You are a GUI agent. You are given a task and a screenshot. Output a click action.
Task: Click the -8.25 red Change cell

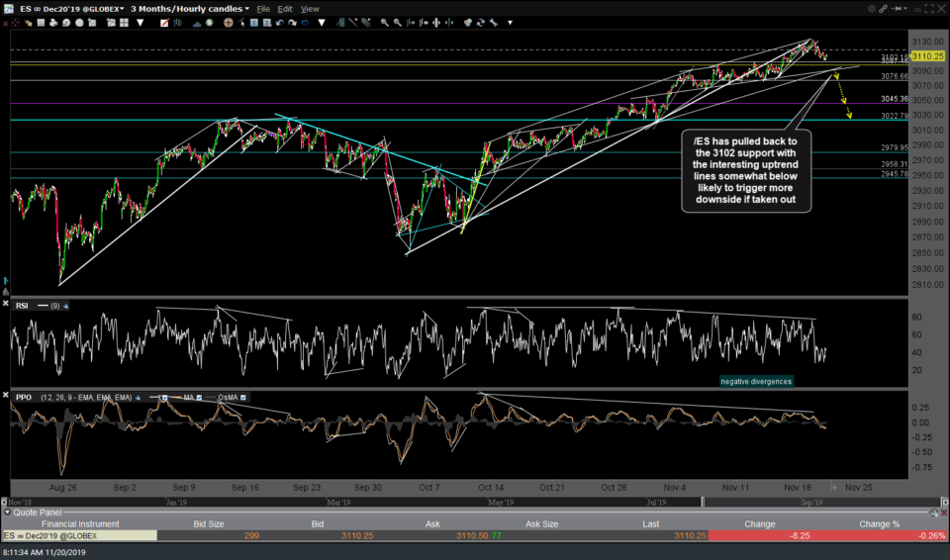[x=760, y=535]
